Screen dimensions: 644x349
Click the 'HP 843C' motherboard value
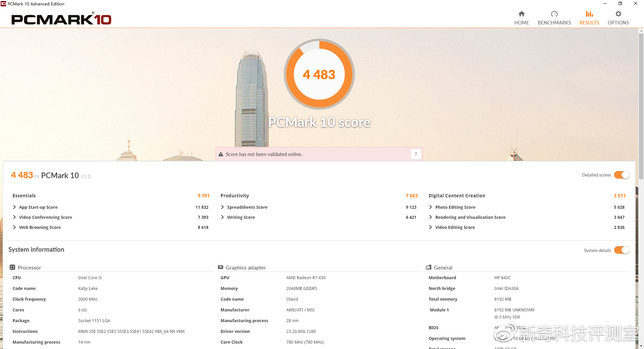pyautogui.click(x=502, y=278)
